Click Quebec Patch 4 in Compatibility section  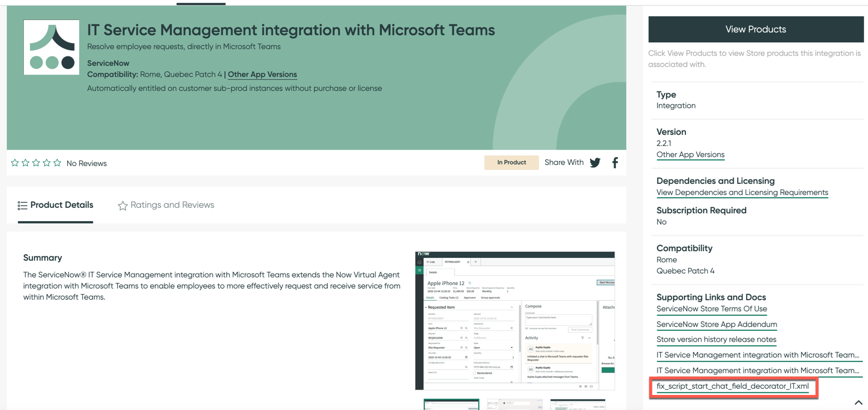(x=685, y=271)
